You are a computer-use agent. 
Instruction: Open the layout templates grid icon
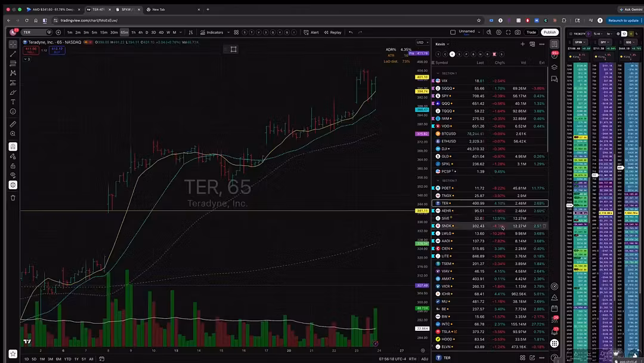[236, 32]
